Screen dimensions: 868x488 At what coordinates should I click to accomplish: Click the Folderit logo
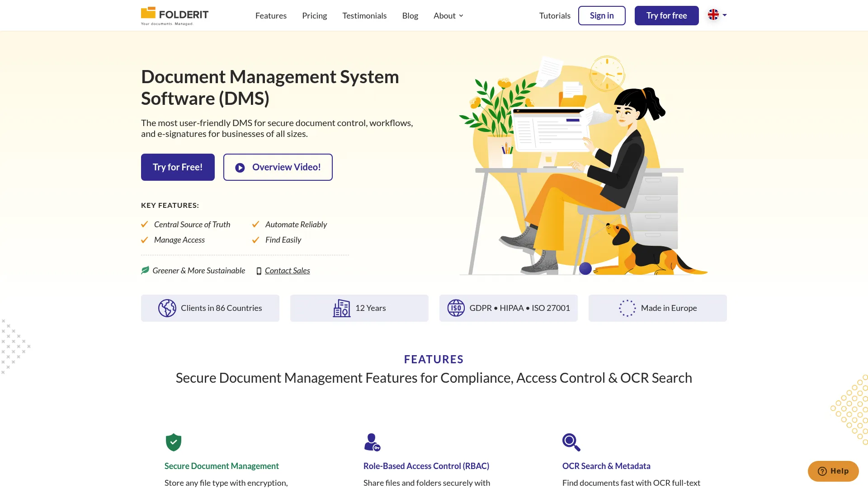click(175, 16)
